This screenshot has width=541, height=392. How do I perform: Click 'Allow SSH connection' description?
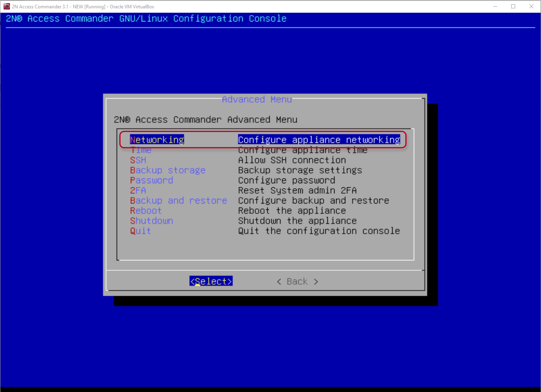click(x=292, y=160)
